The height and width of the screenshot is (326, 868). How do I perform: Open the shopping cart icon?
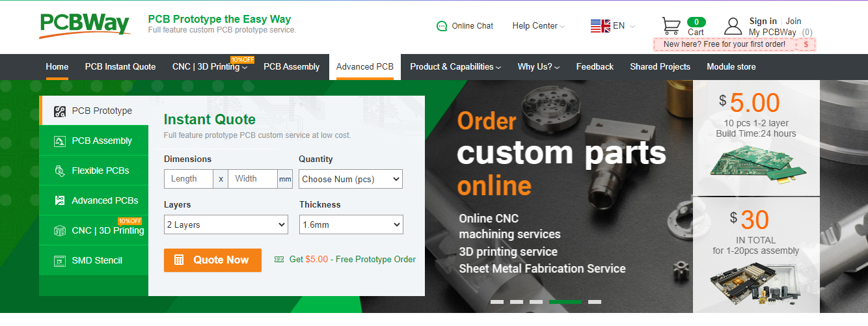tap(671, 25)
